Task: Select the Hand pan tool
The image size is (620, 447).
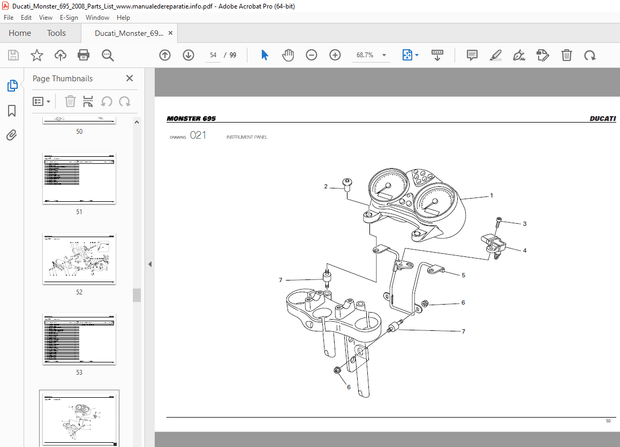Action: click(288, 55)
